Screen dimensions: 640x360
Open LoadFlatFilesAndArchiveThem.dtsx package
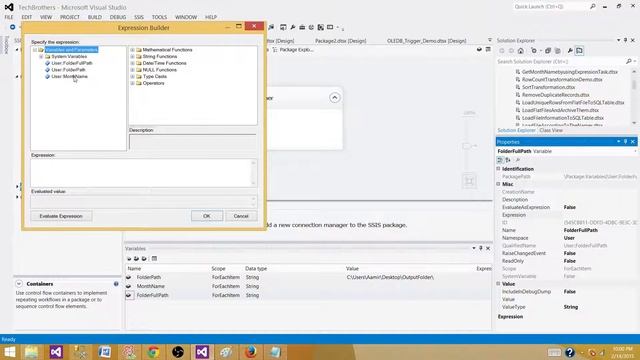(560, 110)
